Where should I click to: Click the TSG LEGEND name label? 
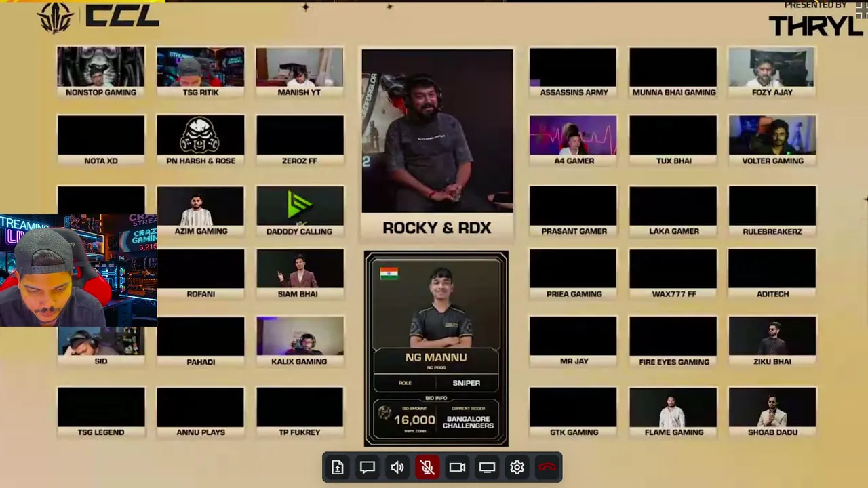point(101,432)
